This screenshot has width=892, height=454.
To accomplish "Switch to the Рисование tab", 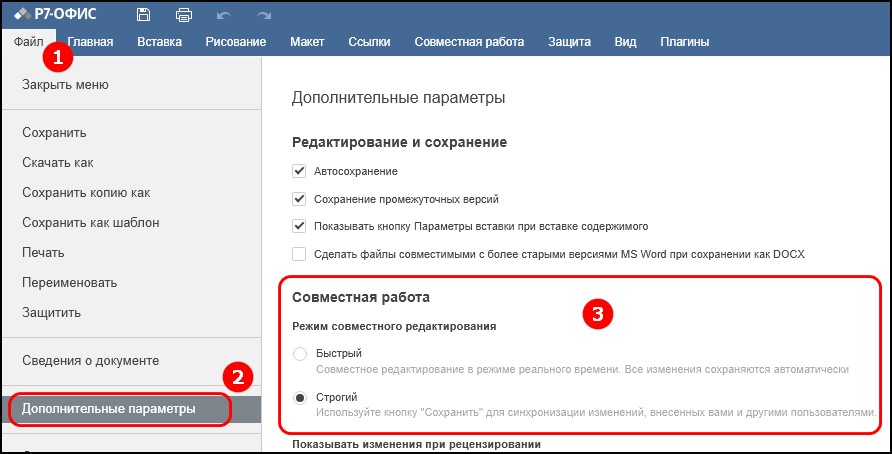I will pyautogui.click(x=236, y=42).
